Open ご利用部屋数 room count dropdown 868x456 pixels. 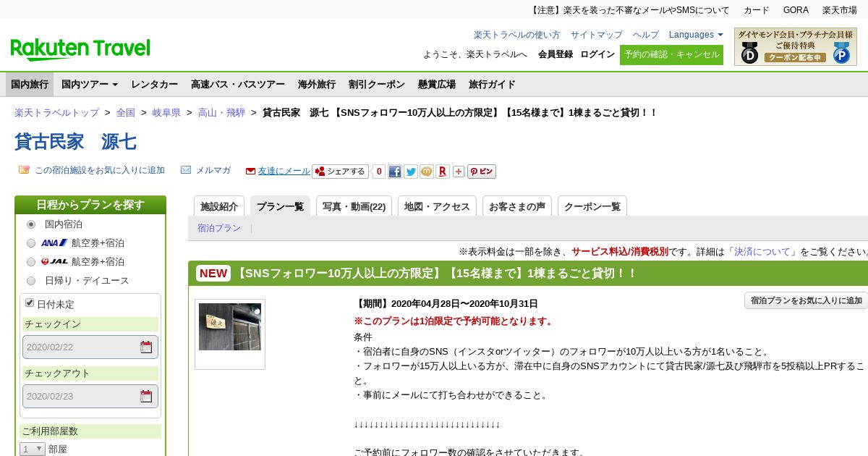[33, 449]
